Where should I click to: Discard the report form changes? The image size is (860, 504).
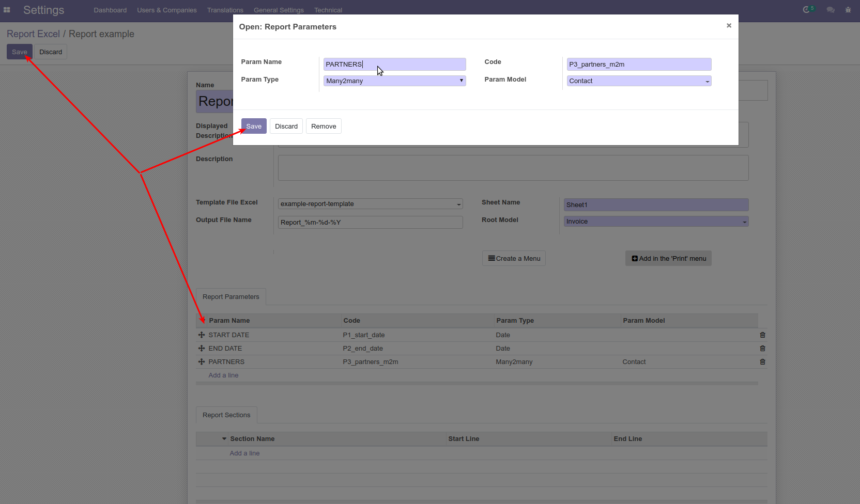coord(51,52)
